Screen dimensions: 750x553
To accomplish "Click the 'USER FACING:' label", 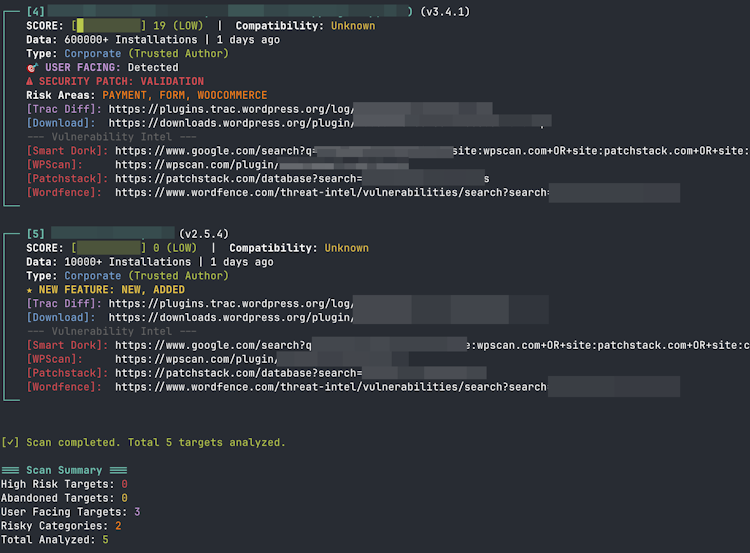I will [83, 67].
